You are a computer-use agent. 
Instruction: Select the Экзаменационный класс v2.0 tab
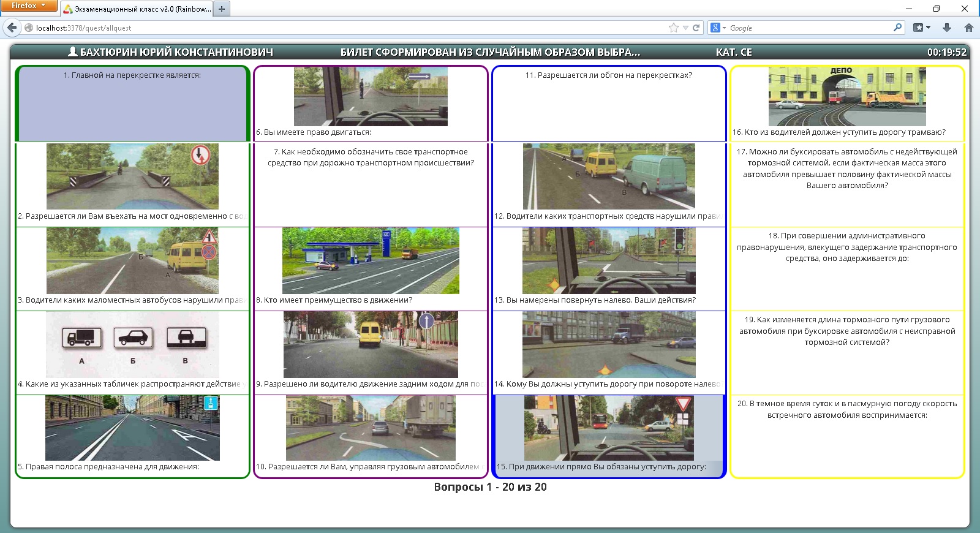[137, 9]
